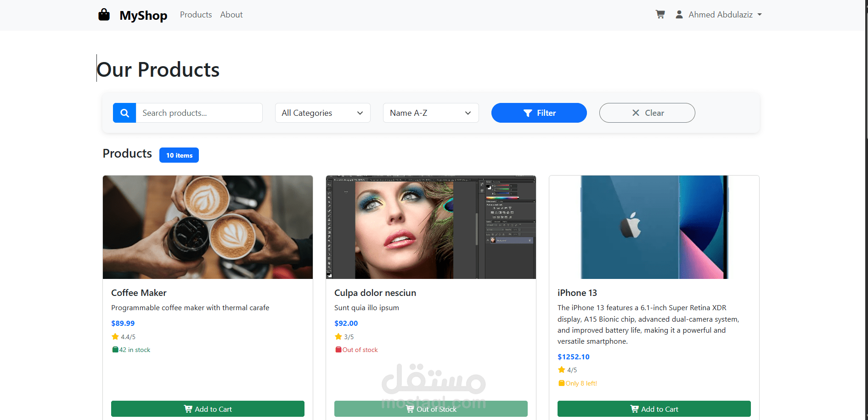
Task: Expand the All Categories dropdown
Action: pos(323,113)
